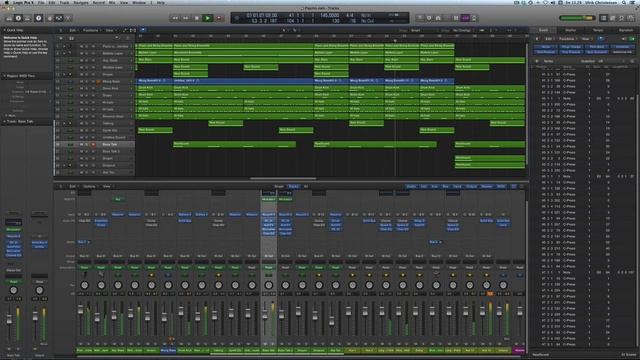Open the File menu
The width and height of the screenshot is (640, 360).
[41, 2]
